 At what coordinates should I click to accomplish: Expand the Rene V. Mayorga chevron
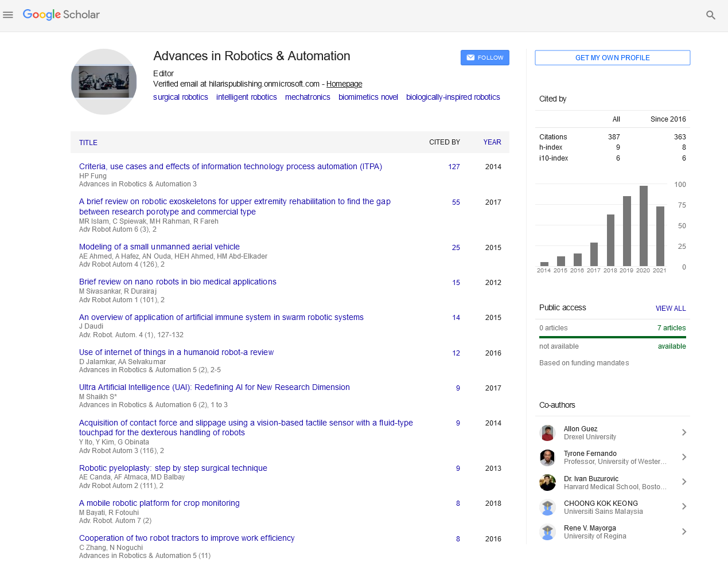tap(684, 532)
